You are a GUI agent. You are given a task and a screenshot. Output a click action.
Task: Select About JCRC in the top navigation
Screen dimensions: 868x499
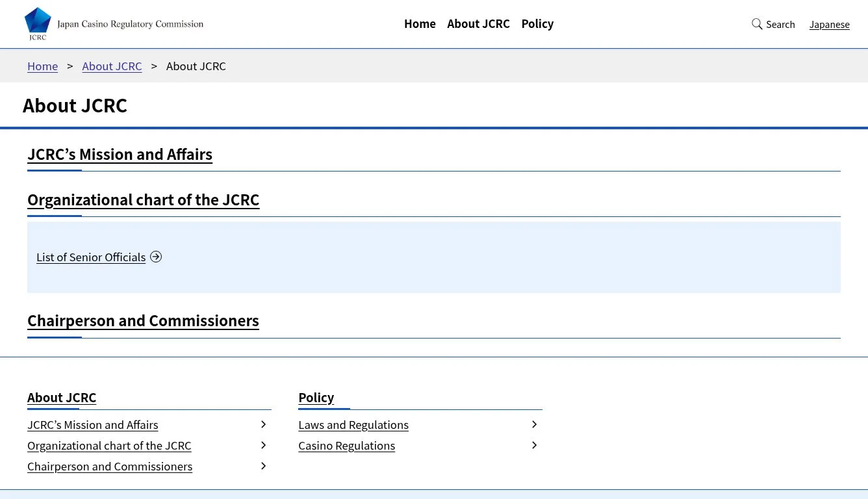click(x=478, y=23)
